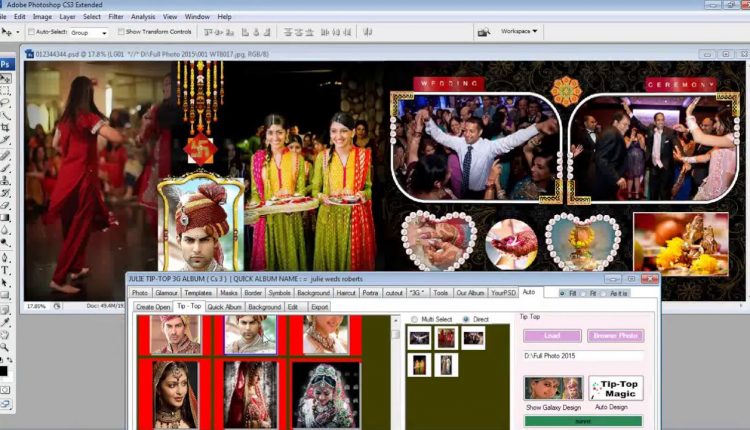Select the Eraser tool
This screenshot has width=750, height=430.
pos(5,205)
